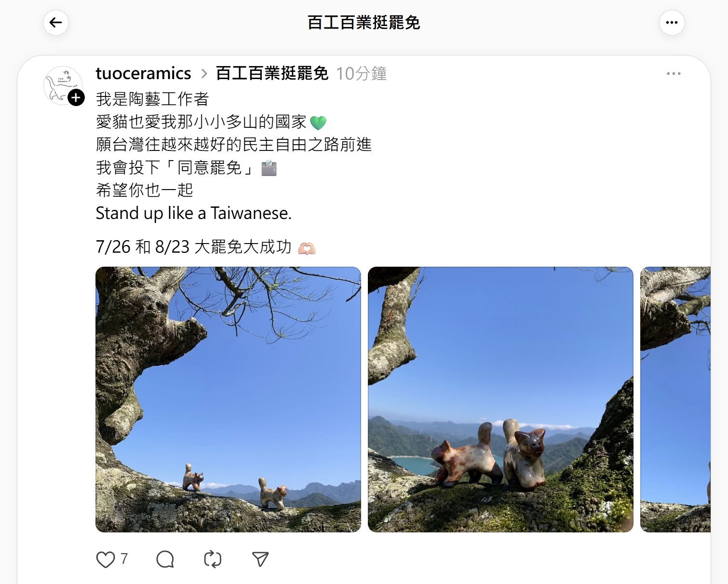The image size is (728, 584).
Task: Click the post text 'Stand up like a Taiwanese.'
Action: point(194,213)
